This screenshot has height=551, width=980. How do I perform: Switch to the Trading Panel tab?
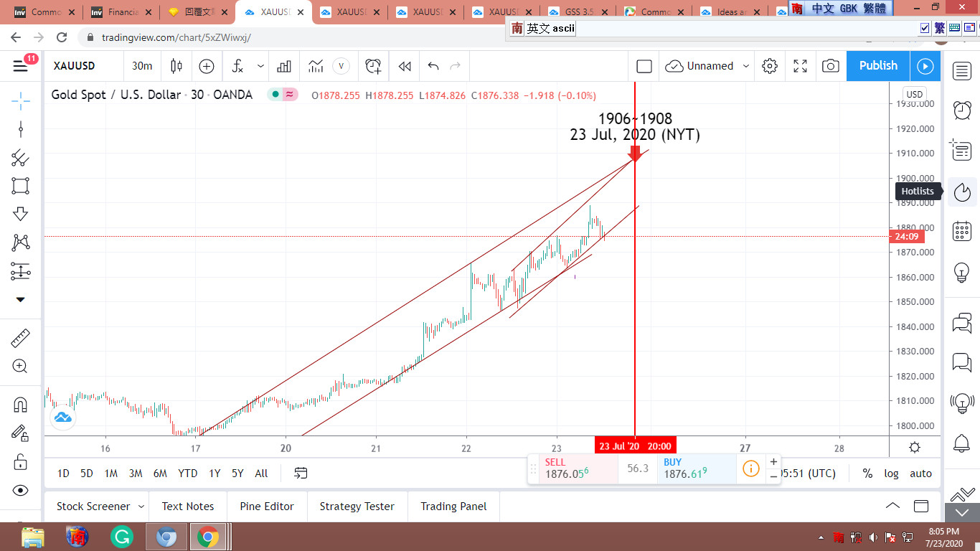453,507
